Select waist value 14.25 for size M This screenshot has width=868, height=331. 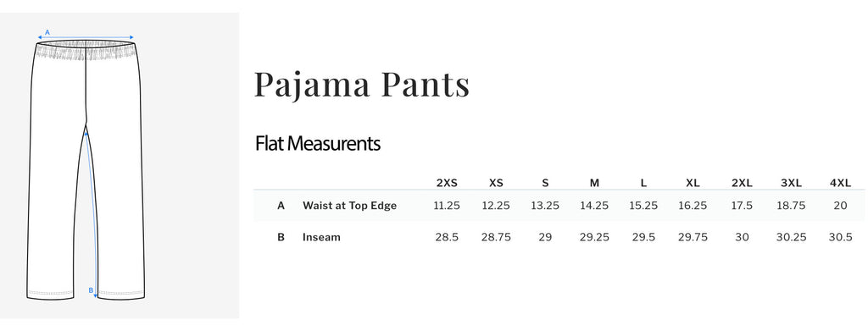click(594, 206)
